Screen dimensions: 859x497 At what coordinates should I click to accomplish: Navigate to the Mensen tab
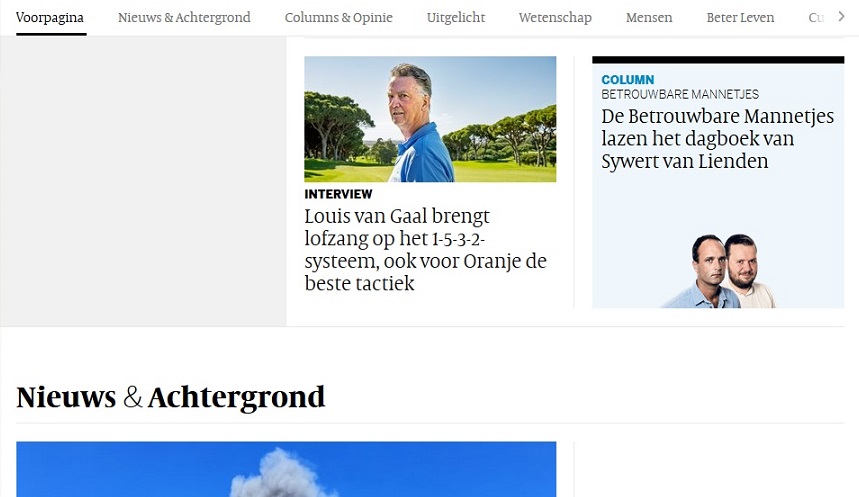point(649,18)
